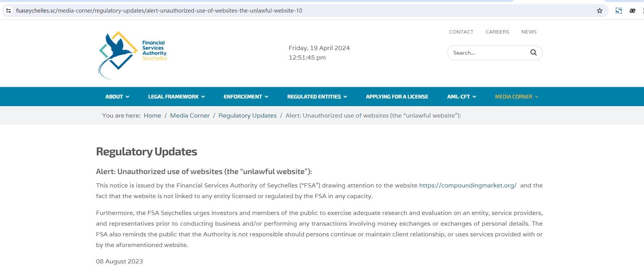Viewport: 644px width, 276px height.
Task: Click into the Search input field
Action: (487, 53)
